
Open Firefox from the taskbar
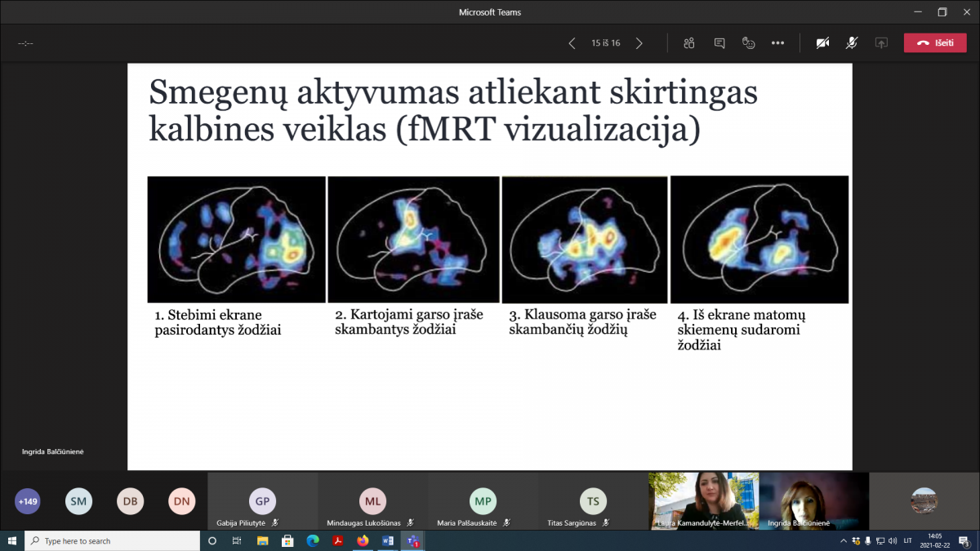(363, 540)
